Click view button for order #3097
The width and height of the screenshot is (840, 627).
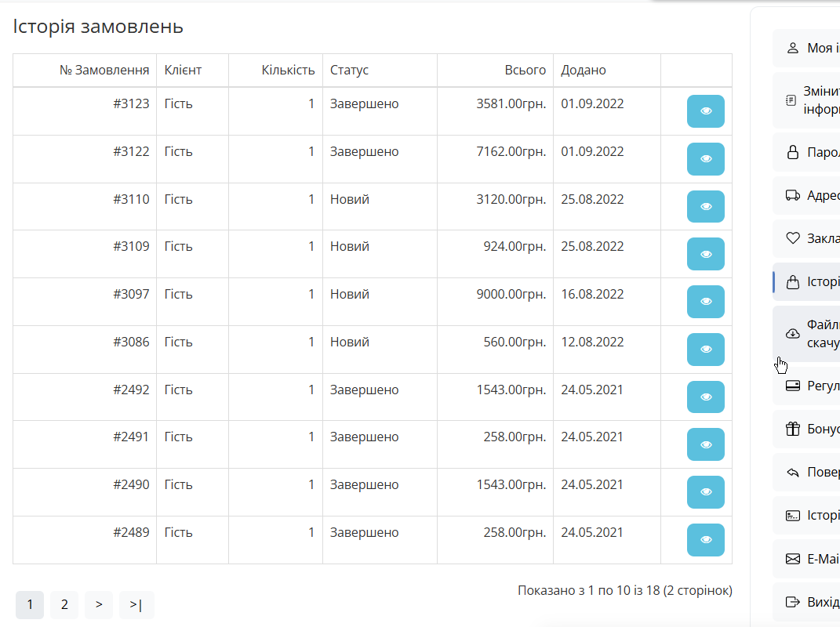pos(705,302)
